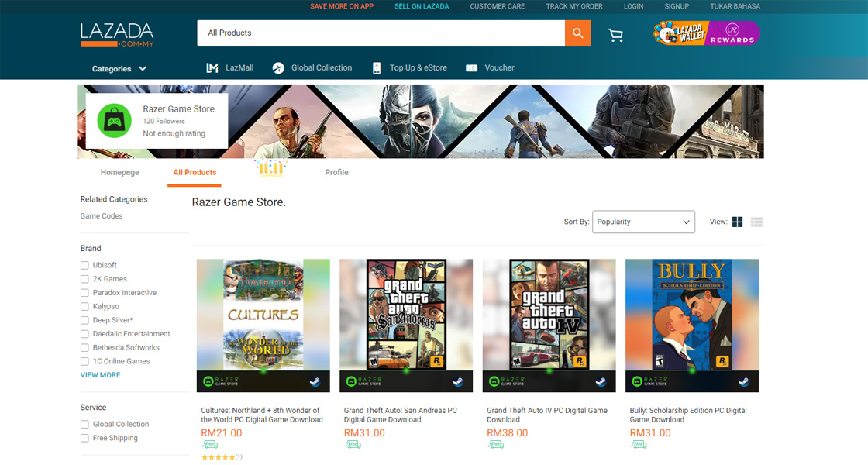Switch language with TUKAR BAHASA
This screenshot has width=868, height=465.
point(735,7)
